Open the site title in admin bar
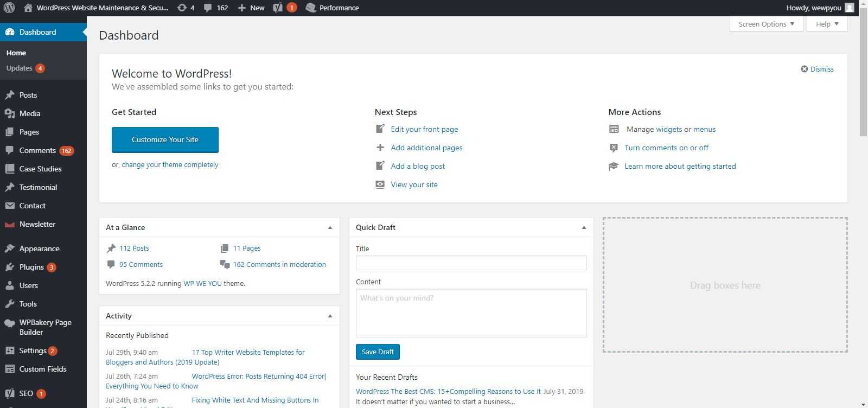Screen dimensions: 868x408 [103, 8]
